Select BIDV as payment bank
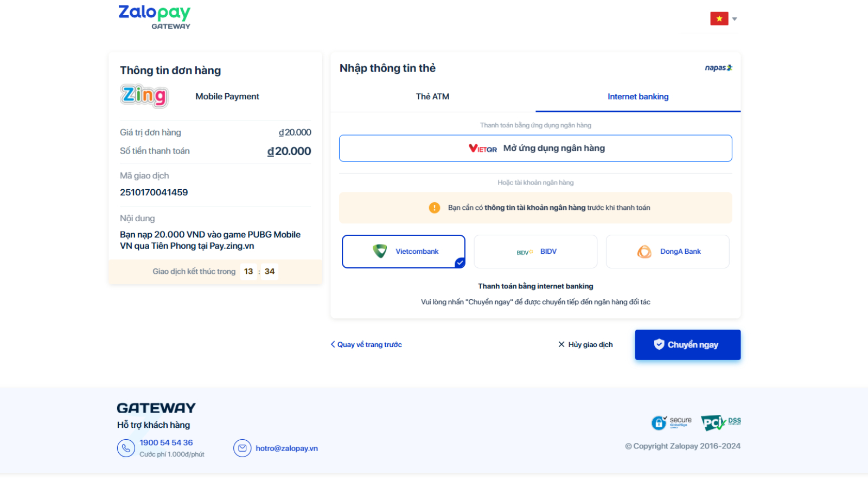Screen dimensions: 868x488 pyautogui.click(x=535, y=252)
